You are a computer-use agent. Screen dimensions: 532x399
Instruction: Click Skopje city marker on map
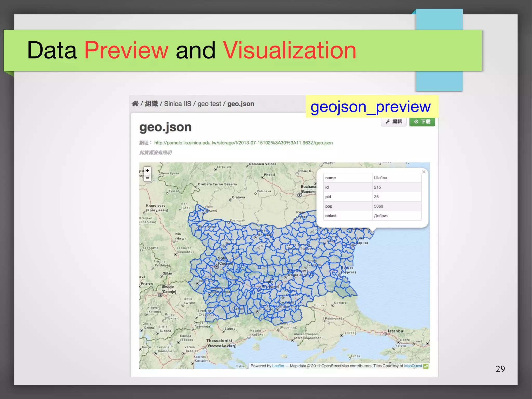click(x=160, y=295)
